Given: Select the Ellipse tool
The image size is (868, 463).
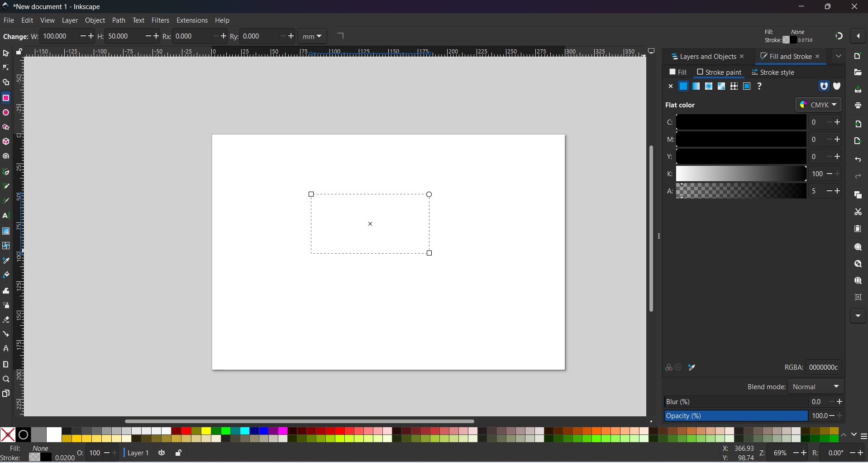Looking at the screenshot, I should click(6, 113).
